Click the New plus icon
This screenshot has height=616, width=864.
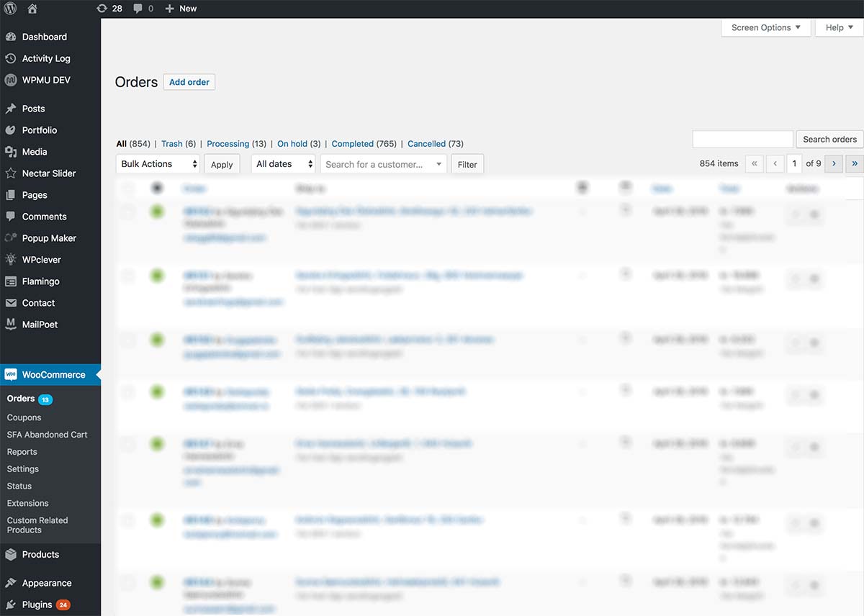(x=169, y=9)
